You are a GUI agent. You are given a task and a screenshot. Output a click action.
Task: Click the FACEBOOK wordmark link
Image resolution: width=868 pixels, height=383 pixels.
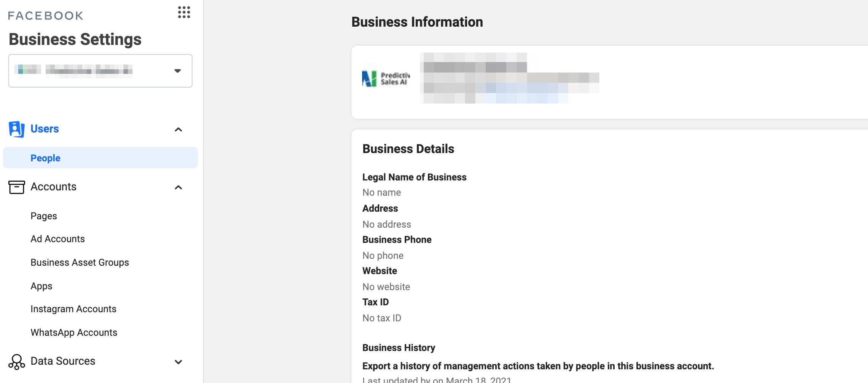pyautogui.click(x=46, y=16)
